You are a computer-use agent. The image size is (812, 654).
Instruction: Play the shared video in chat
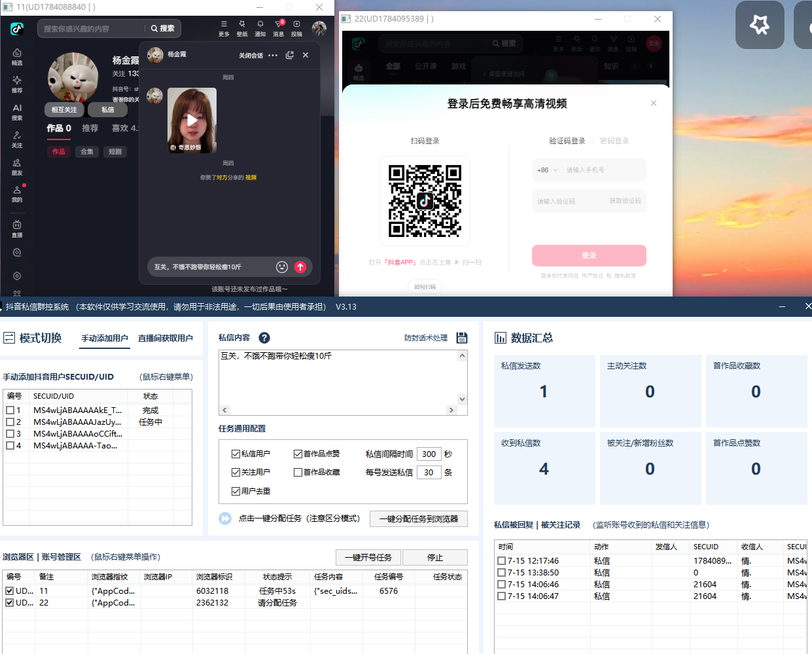(x=192, y=120)
